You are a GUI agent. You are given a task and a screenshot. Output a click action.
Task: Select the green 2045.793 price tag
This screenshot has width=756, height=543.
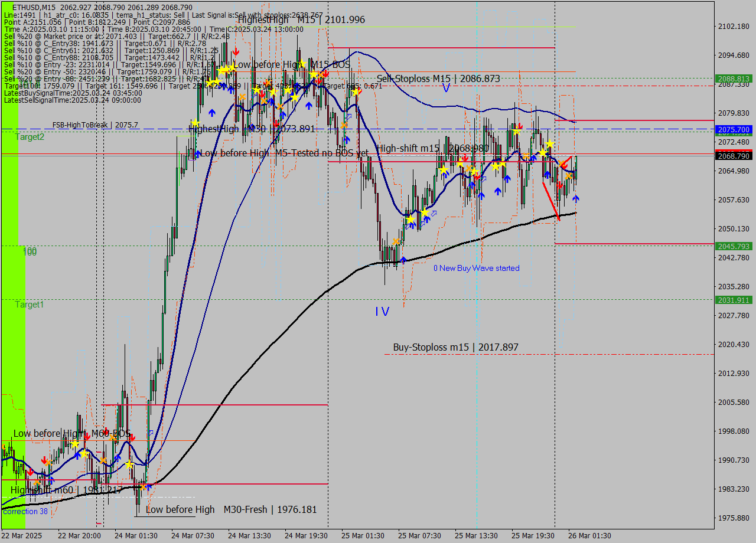tap(734, 246)
